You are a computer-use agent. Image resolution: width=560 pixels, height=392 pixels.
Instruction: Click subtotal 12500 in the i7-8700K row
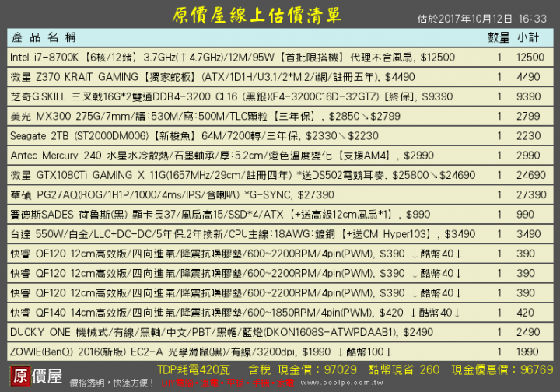[530, 57]
